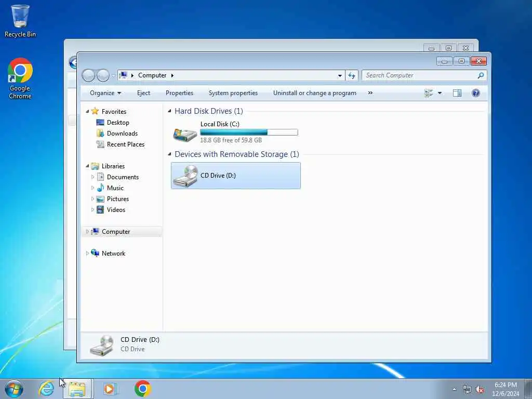Viewport: 532px width, 399px height.
Task: Select the Local Disk (C:) drive icon
Action: tap(185, 134)
